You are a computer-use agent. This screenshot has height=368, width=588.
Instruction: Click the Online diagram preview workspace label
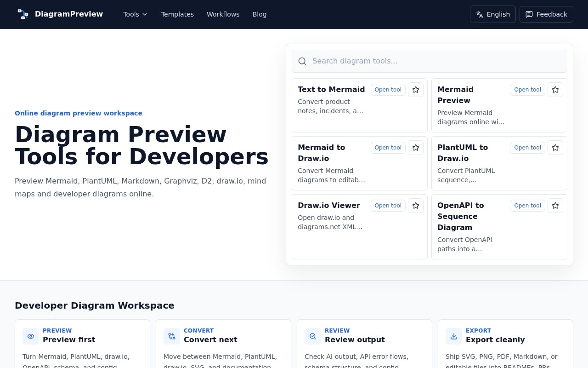(79, 113)
